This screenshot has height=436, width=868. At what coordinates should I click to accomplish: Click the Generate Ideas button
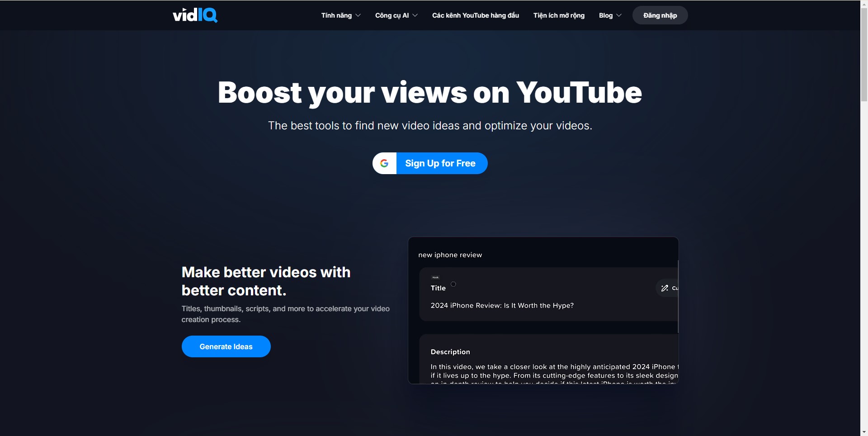[x=226, y=346]
